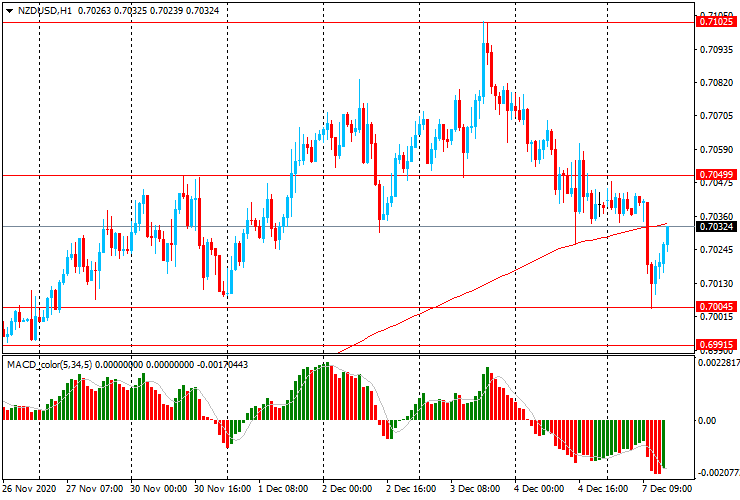The image size is (740, 500).
Task: Click the MACD_color(5,34,5) indicator label
Action: [48, 364]
